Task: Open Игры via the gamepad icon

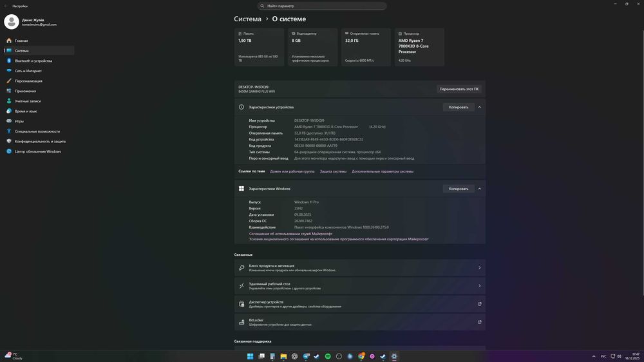Action: [x=9, y=121]
